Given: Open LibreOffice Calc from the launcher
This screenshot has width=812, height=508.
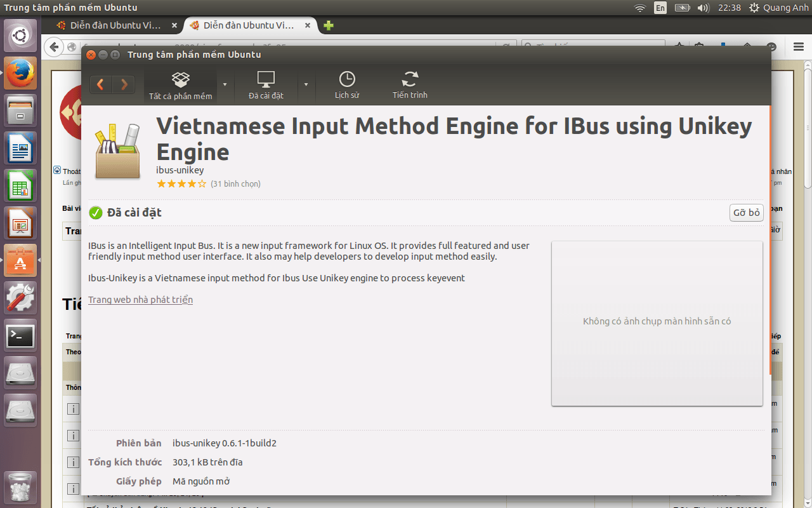Looking at the screenshot, I should (x=20, y=186).
